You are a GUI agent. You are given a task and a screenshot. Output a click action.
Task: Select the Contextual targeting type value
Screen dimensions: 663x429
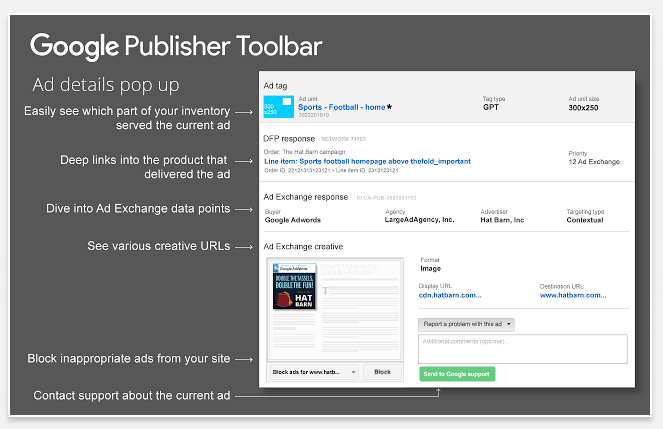pyautogui.click(x=585, y=220)
